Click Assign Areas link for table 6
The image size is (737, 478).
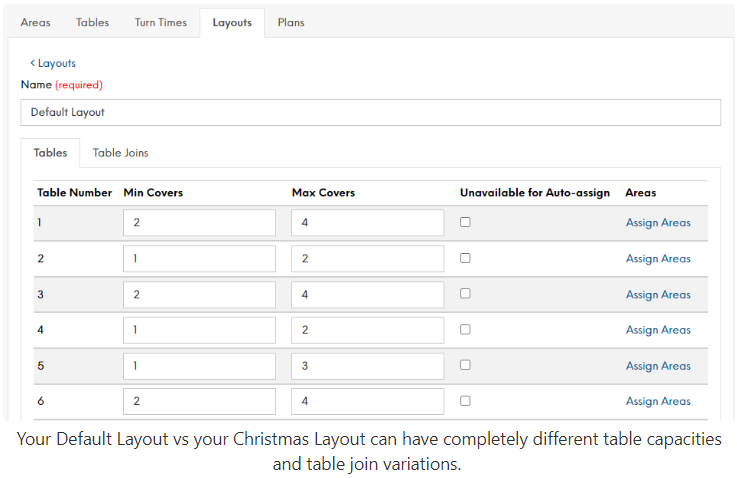658,402
